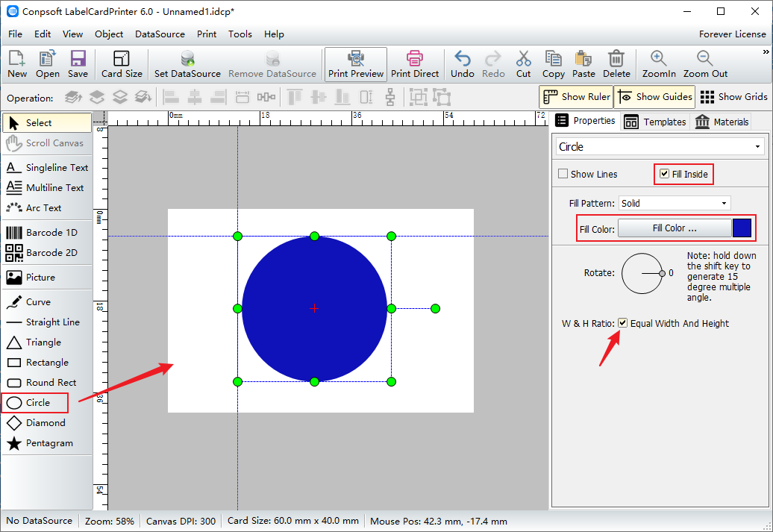This screenshot has width=773, height=532.
Task: Open the Help menu
Action: point(274,34)
